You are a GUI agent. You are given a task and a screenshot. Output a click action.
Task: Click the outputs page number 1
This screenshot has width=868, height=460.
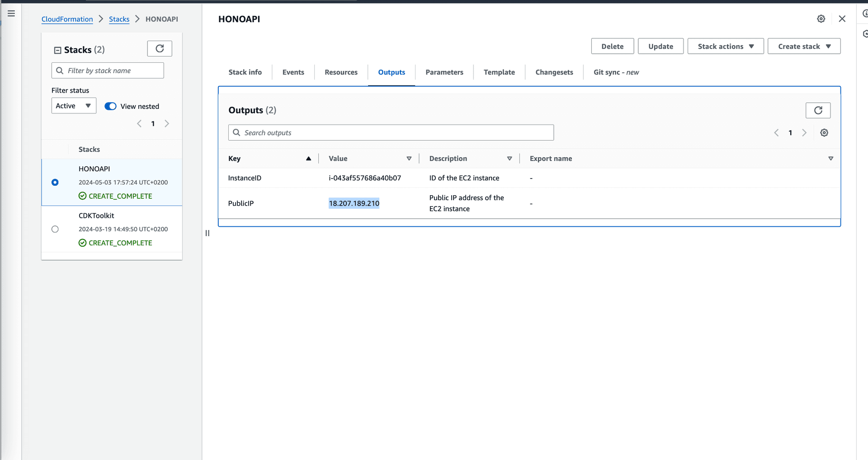(x=790, y=133)
